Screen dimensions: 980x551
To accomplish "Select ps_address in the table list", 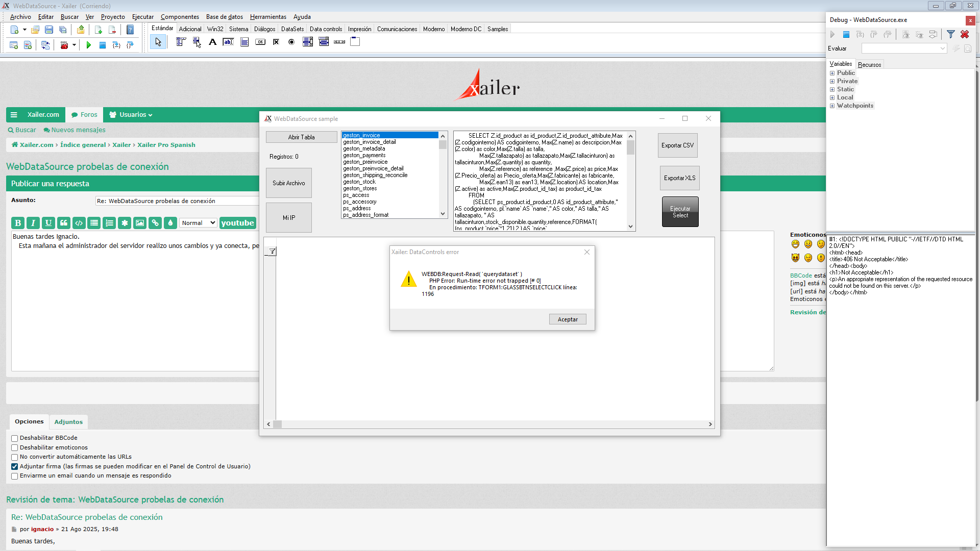I will [357, 208].
